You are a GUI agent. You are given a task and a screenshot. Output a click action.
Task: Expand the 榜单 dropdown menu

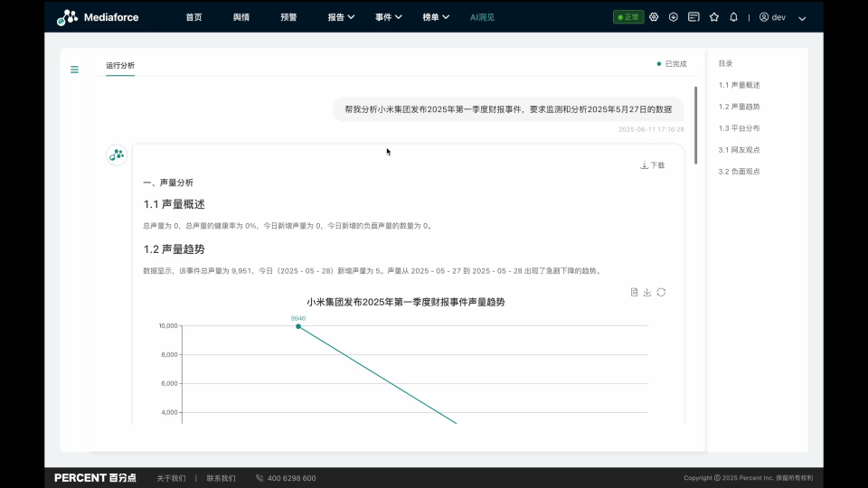tap(436, 17)
